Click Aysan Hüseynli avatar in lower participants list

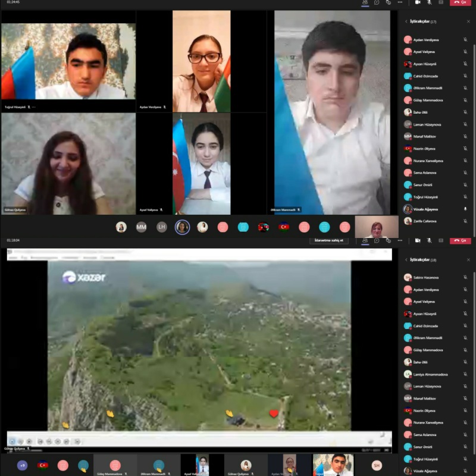(408, 314)
